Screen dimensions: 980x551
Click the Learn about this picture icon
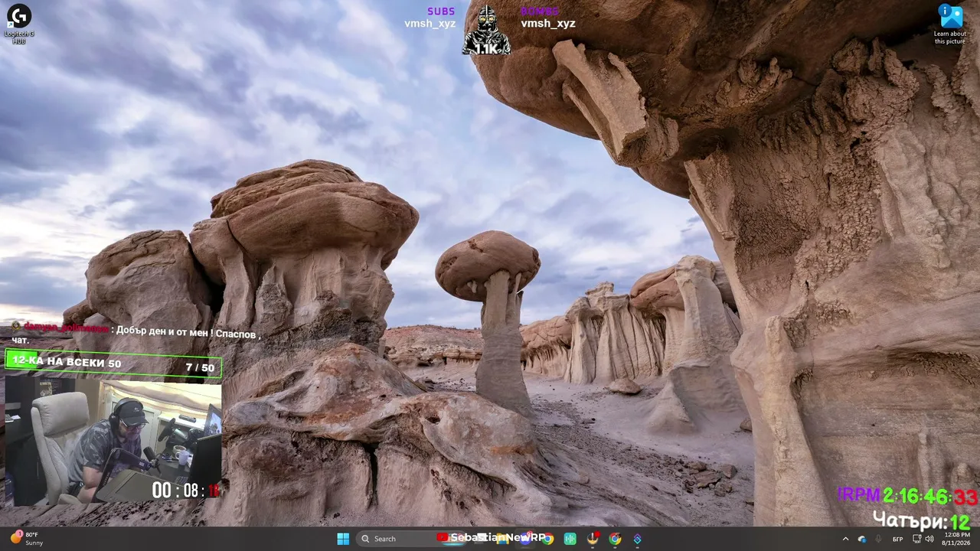pos(950,24)
